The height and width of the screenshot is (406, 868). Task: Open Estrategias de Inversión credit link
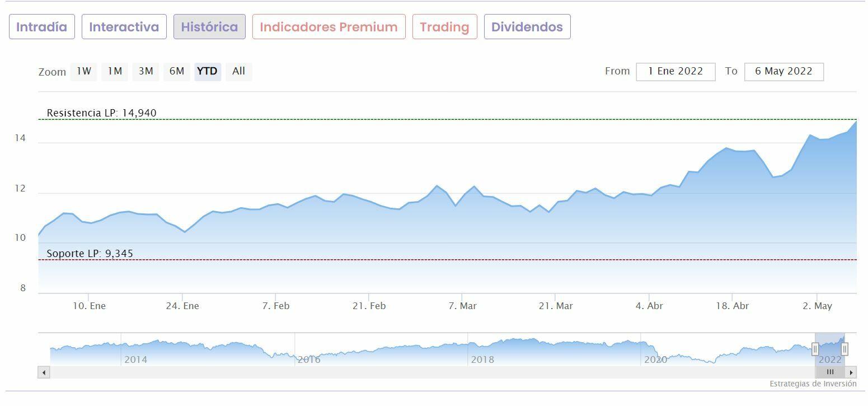tap(813, 384)
